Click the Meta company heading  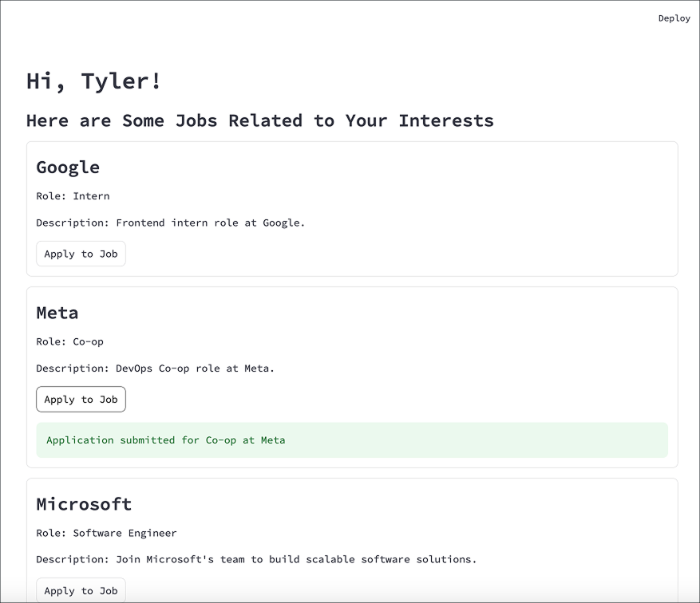(x=57, y=313)
